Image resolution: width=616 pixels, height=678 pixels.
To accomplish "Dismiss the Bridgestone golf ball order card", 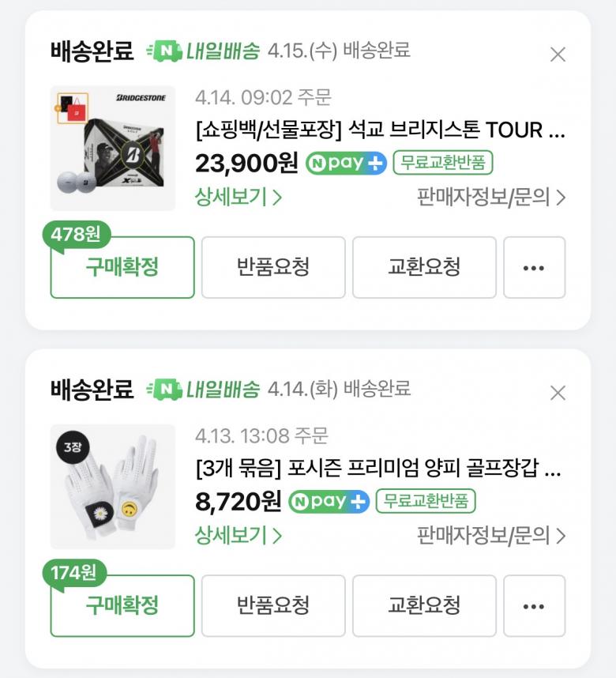I will click(558, 55).
